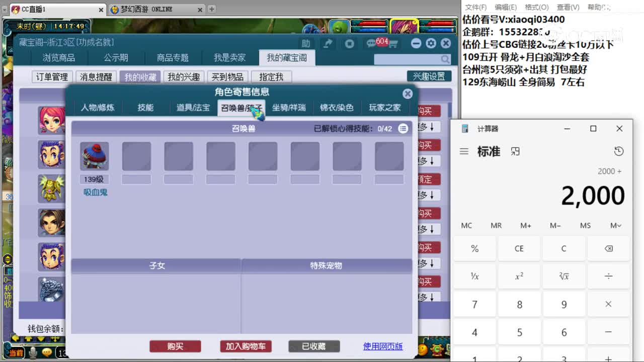
Task: Open Calculator navigation hamburger menu
Action: pyautogui.click(x=464, y=151)
